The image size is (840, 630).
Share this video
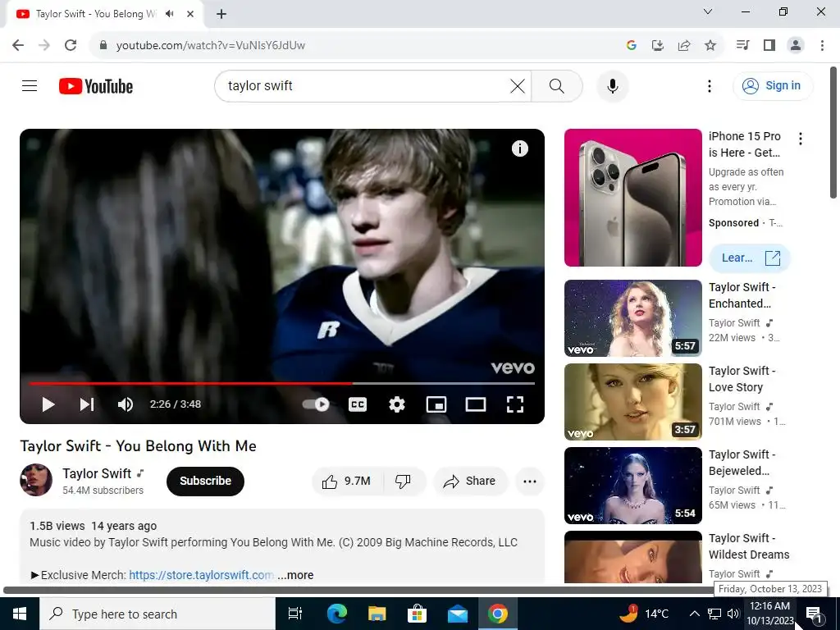pos(470,481)
